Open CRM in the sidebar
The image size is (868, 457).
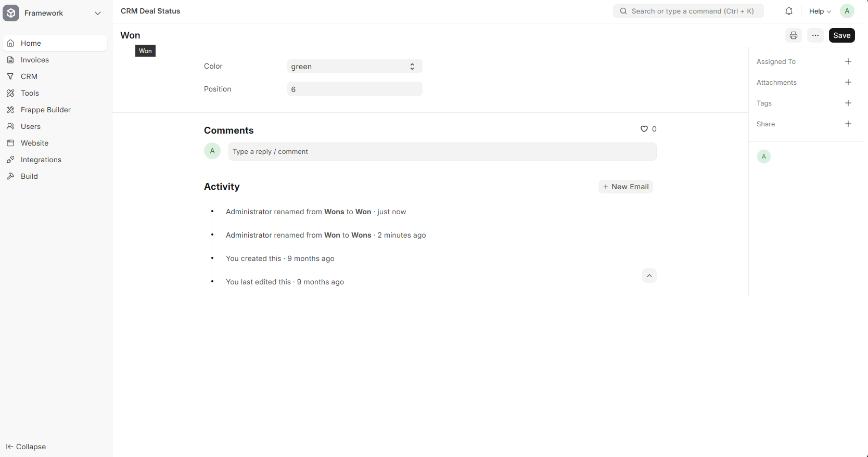pyautogui.click(x=29, y=76)
